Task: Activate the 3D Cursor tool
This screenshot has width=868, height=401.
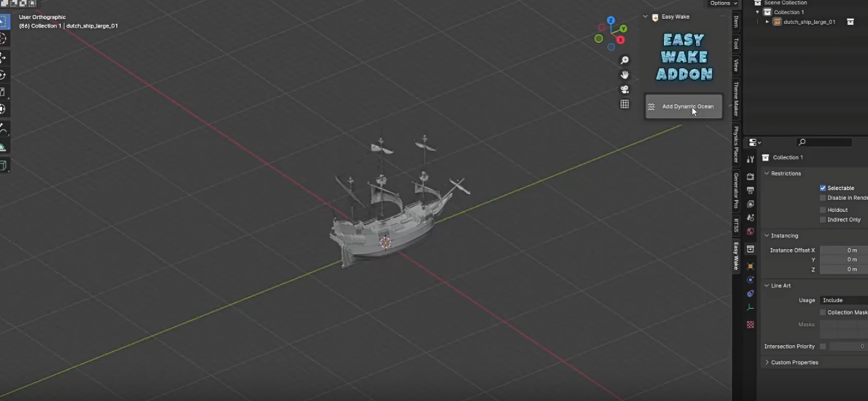Action: 3,39
